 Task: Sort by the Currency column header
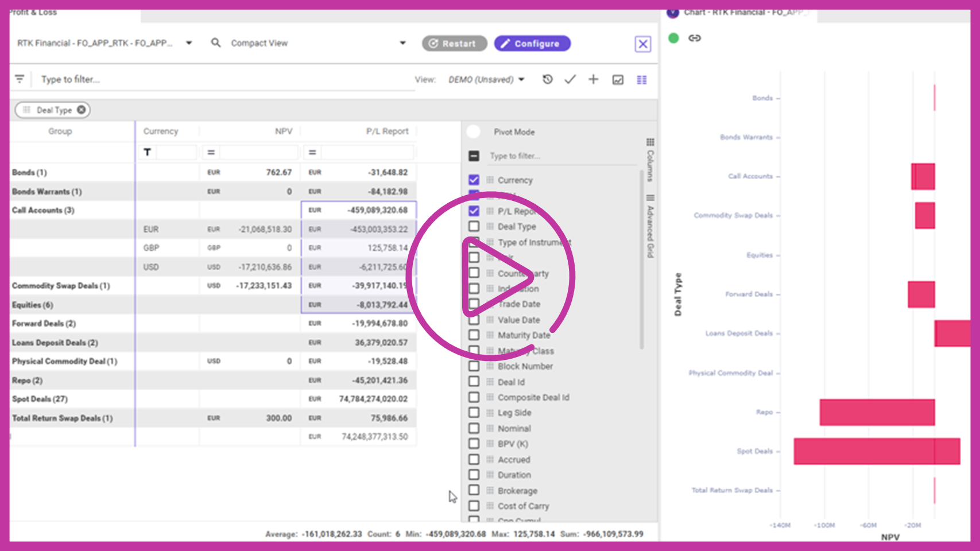tap(161, 131)
